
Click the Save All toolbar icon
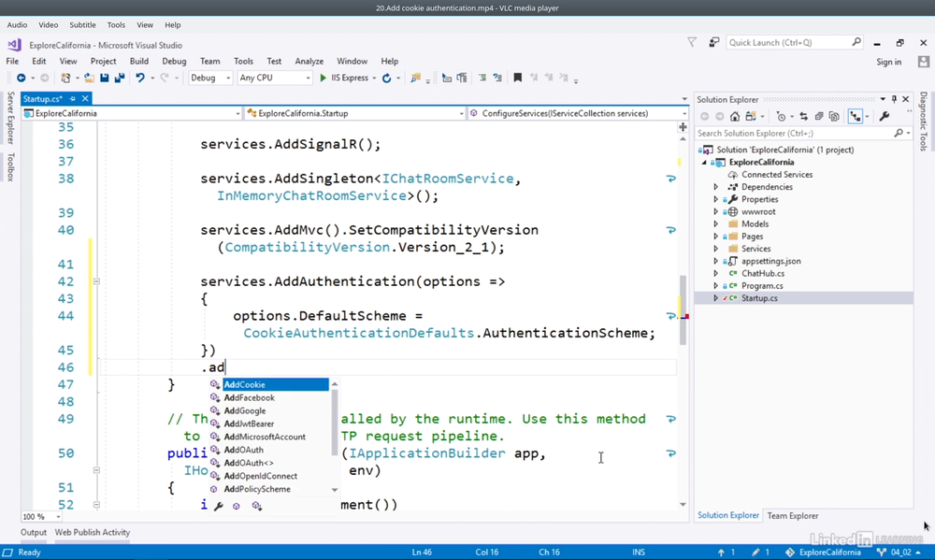pyautogui.click(x=120, y=79)
